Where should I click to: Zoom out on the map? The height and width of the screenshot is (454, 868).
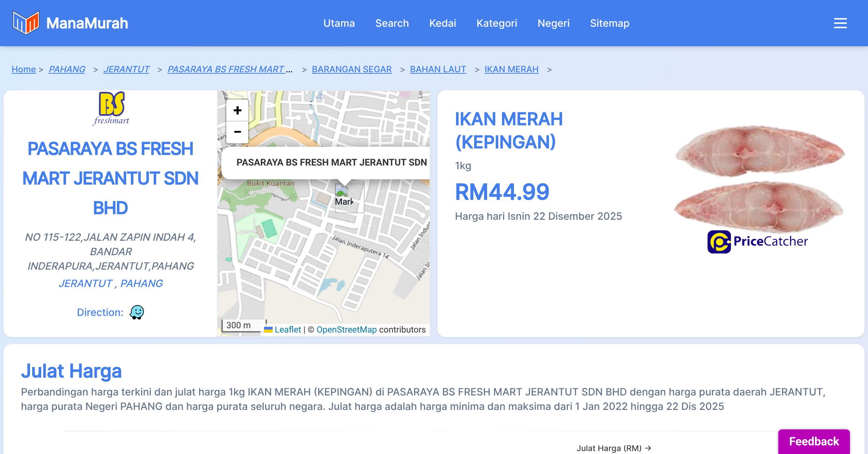[x=237, y=132]
